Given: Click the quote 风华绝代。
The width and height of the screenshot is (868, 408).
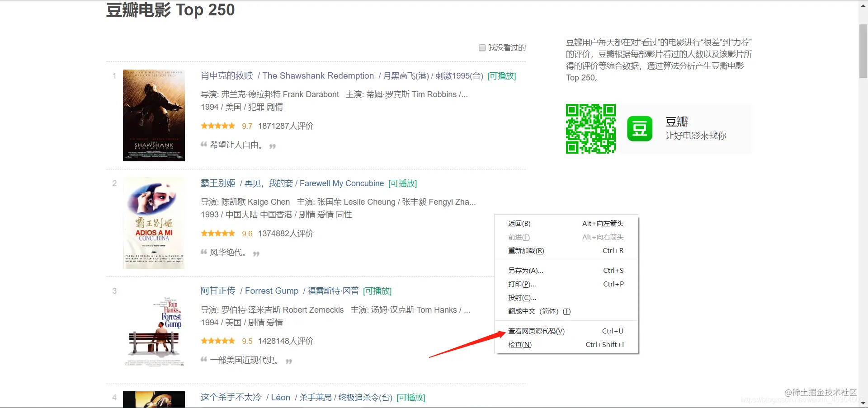Looking at the screenshot, I should click(228, 253).
